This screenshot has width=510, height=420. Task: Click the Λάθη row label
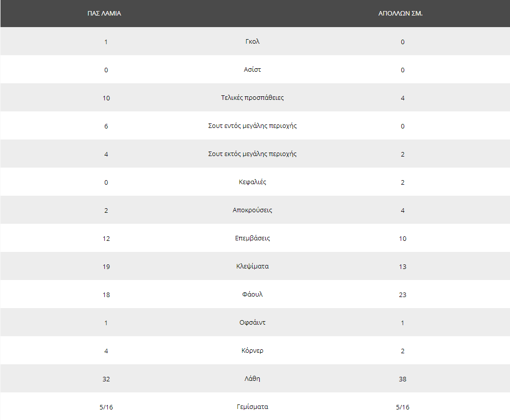[x=252, y=379]
